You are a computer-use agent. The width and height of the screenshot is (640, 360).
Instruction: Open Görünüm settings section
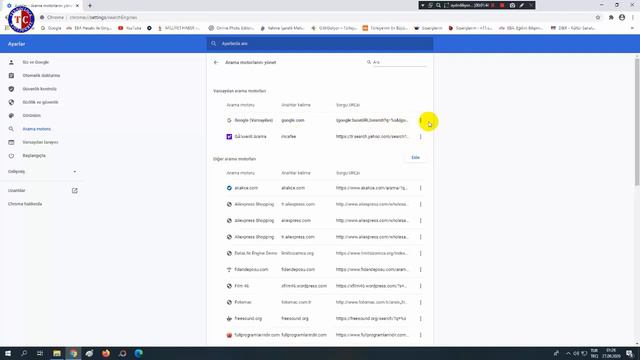tap(31, 116)
